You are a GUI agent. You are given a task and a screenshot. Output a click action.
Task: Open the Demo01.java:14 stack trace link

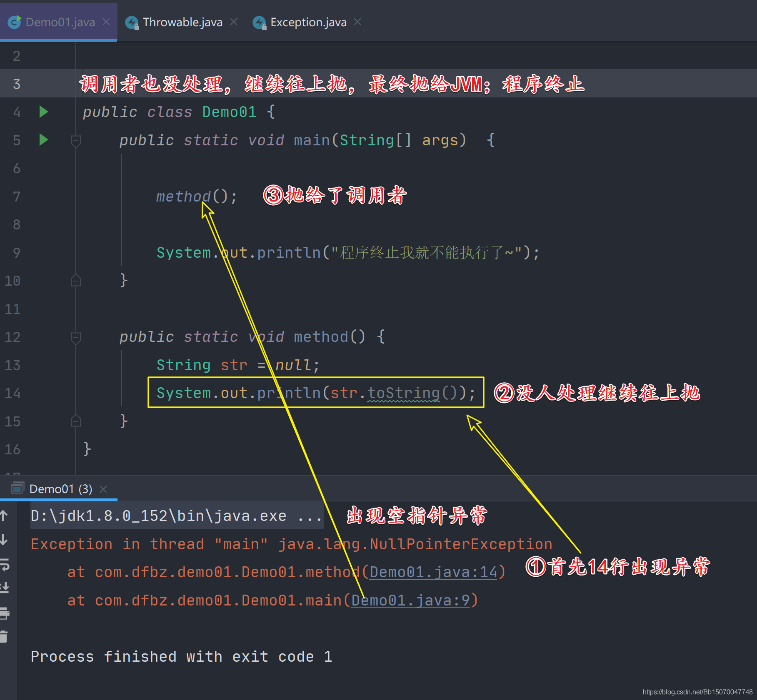433,572
